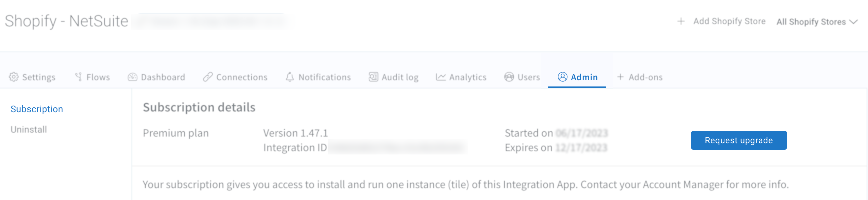Click the plus icon beside Add-ons
The height and width of the screenshot is (200, 868).
[x=620, y=77]
